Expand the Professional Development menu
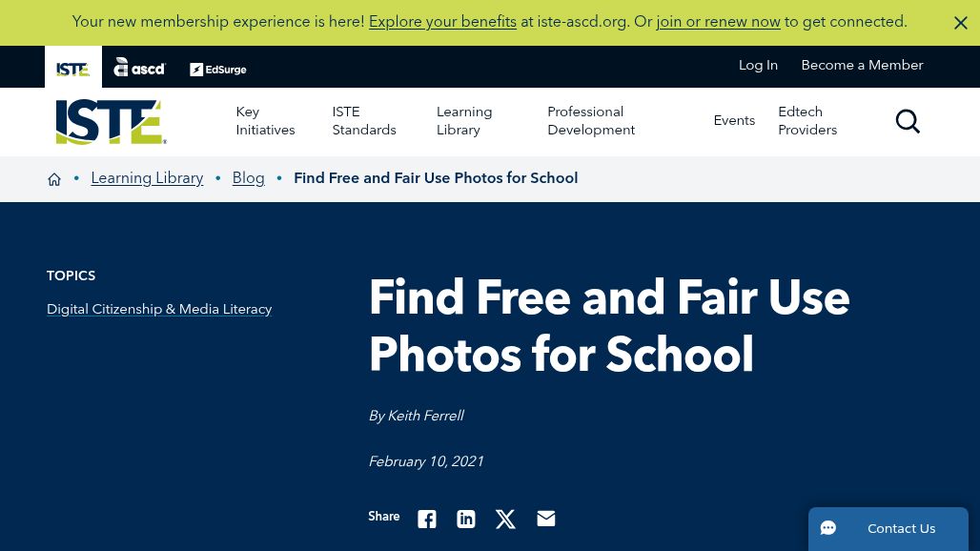980x551 pixels. 591,121
